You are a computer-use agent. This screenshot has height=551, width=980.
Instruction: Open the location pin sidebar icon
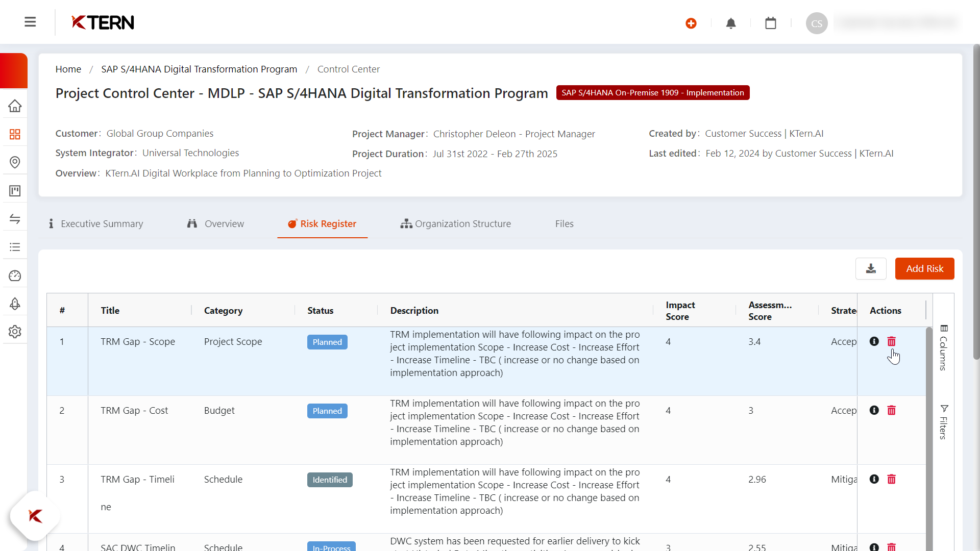point(15,162)
